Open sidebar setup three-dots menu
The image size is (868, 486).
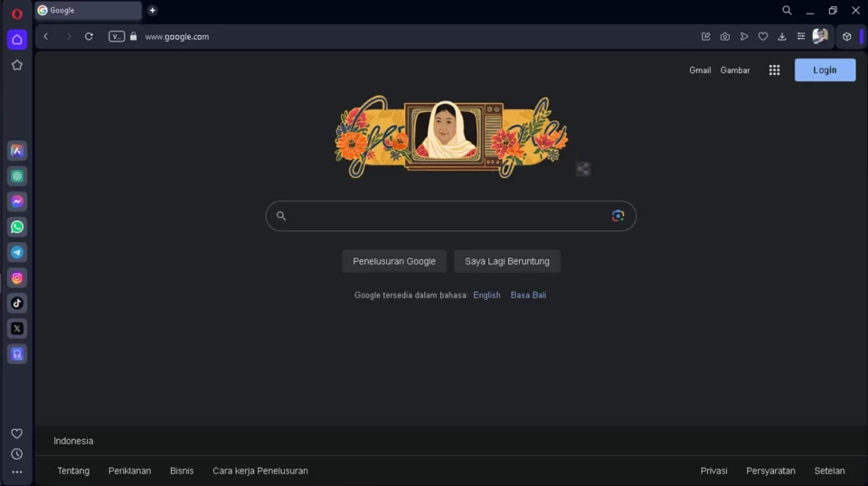click(17, 472)
